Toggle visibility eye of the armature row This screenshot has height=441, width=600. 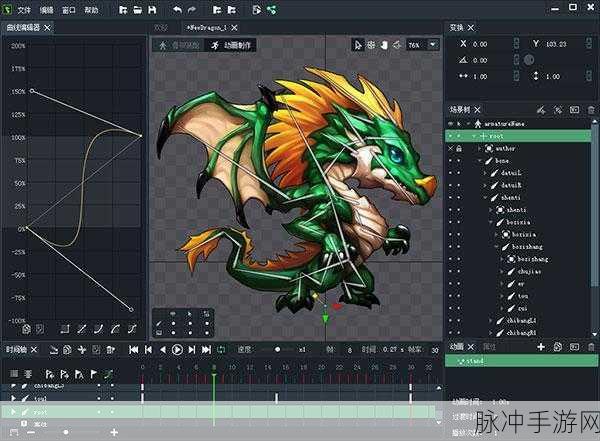click(450, 124)
